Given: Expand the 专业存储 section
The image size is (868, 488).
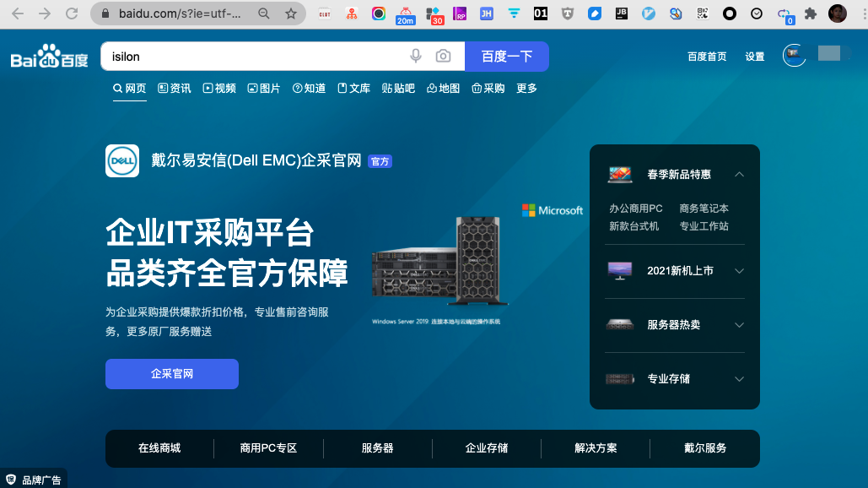Looking at the screenshot, I should [739, 379].
